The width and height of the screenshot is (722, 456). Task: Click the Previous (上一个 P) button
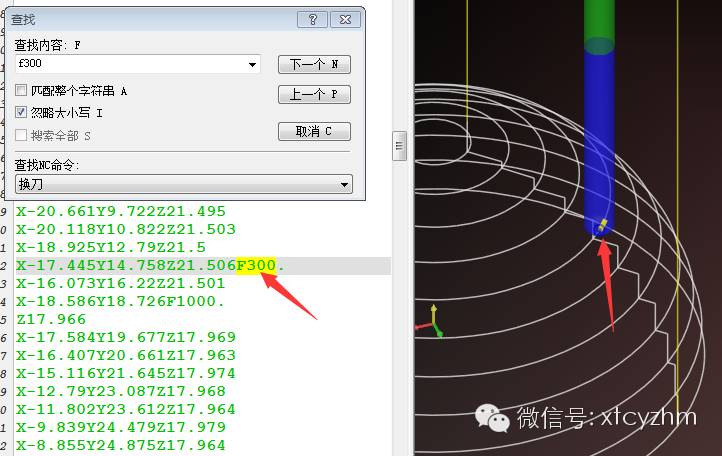[314, 94]
